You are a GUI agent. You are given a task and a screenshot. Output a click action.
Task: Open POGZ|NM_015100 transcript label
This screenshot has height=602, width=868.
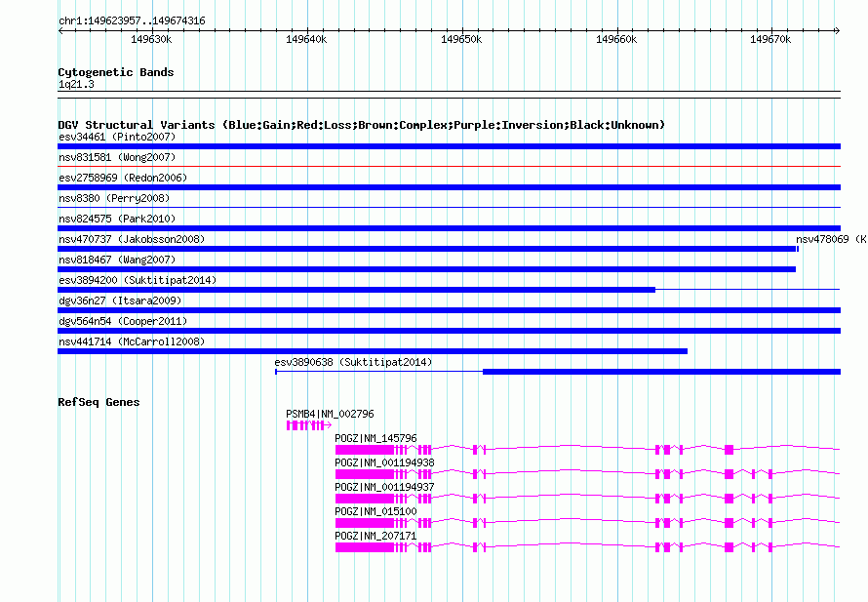375,511
